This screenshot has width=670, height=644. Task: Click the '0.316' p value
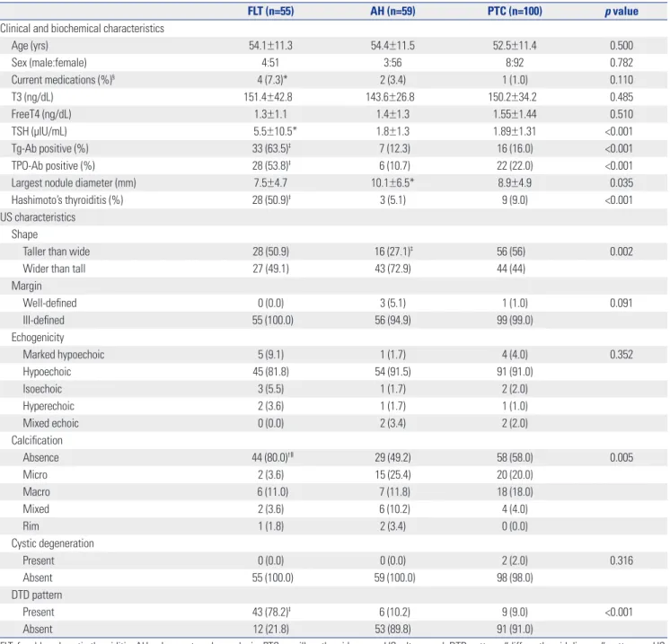click(622, 560)
